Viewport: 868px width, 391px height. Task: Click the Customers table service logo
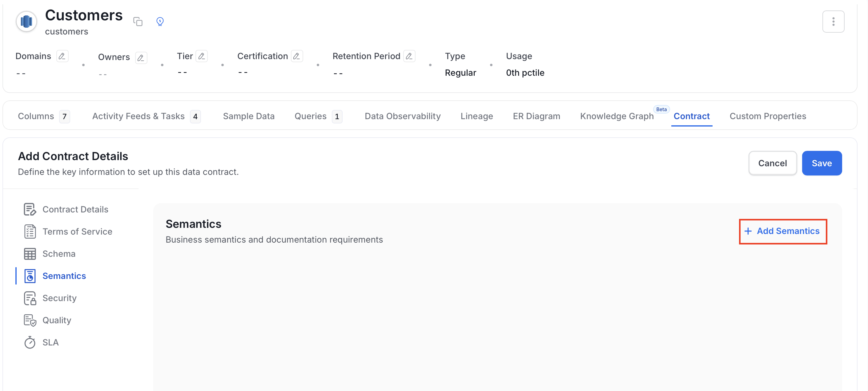[x=26, y=22]
